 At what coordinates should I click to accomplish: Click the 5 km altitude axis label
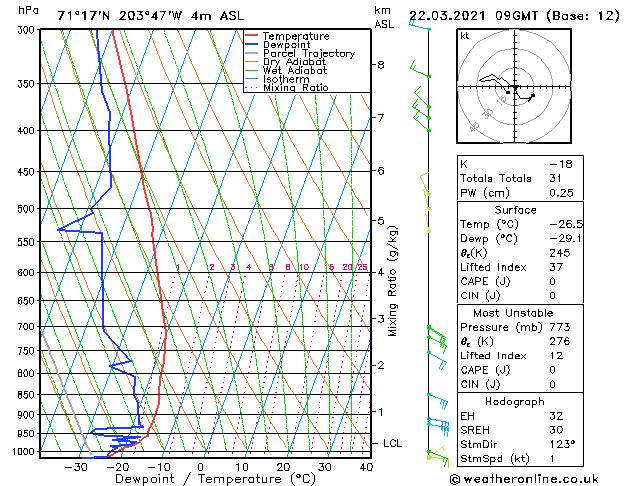pyautogui.click(x=380, y=221)
